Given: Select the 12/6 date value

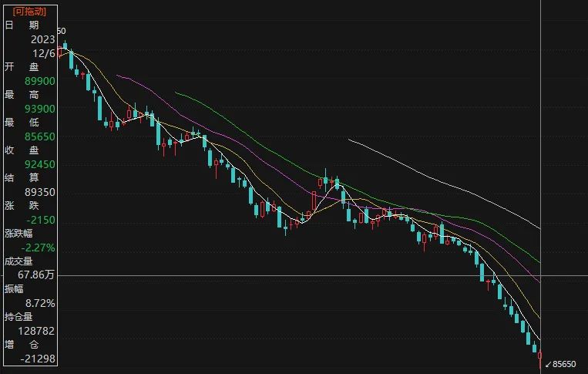Looking at the screenshot, I should pyautogui.click(x=44, y=54).
